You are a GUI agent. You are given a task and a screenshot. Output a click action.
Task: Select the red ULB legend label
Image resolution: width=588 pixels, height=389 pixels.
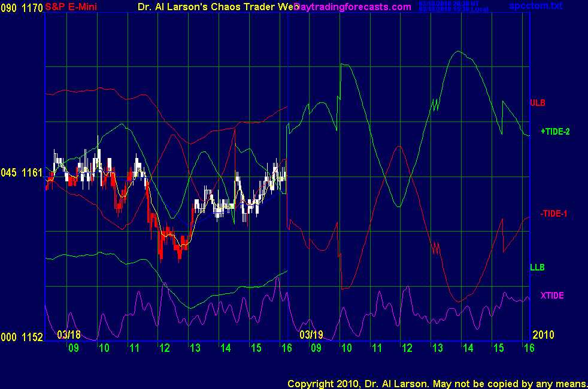pos(537,103)
